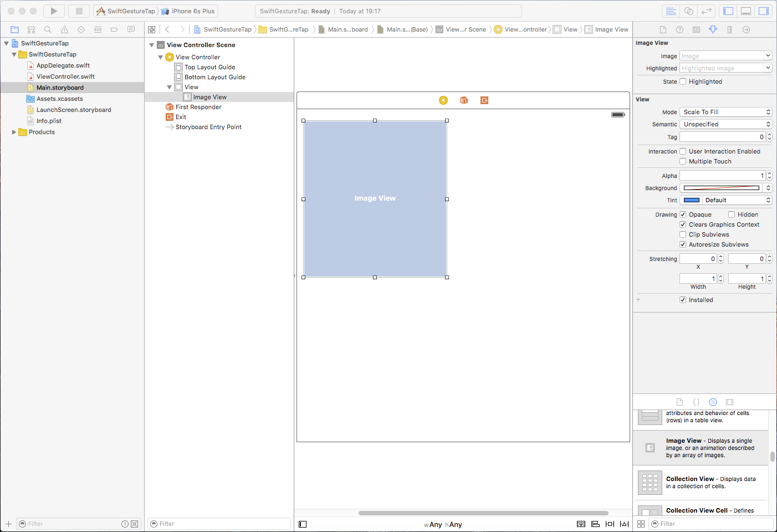777x532 pixels.
Task: Click the Stop button in toolbar
Action: [79, 11]
